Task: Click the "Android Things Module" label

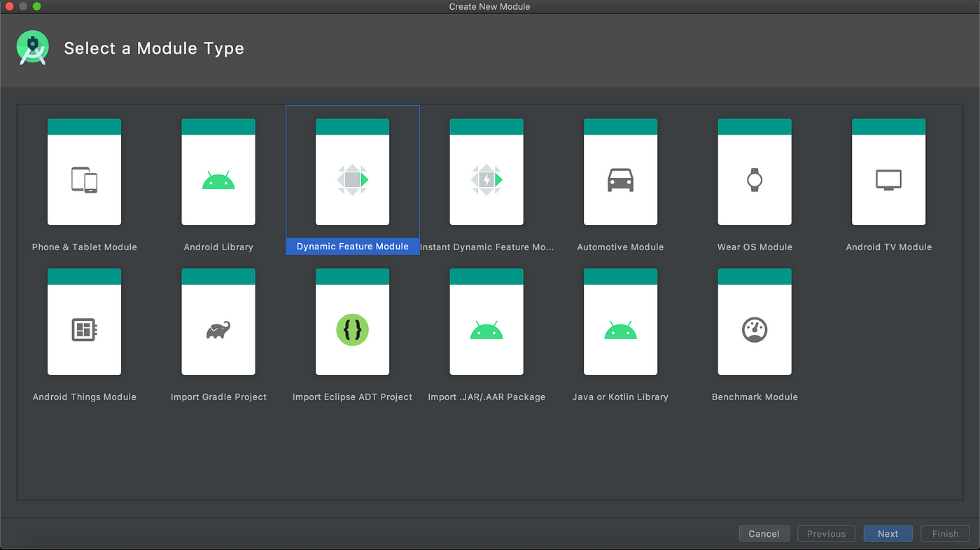Action: point(85,397)
